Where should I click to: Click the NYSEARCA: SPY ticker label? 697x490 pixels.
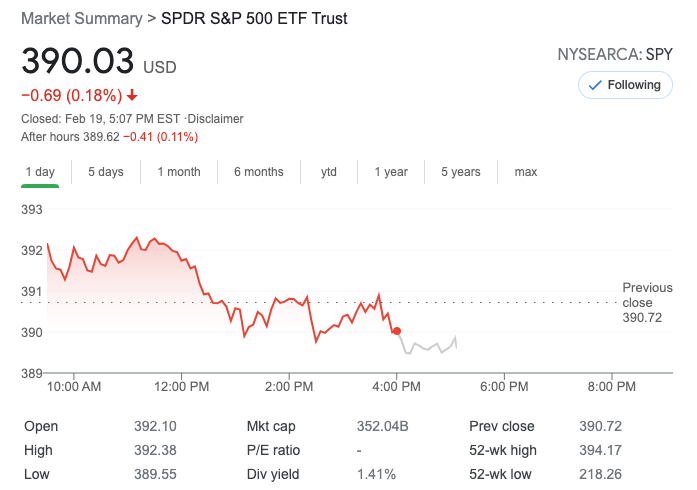tap(614, 55)
